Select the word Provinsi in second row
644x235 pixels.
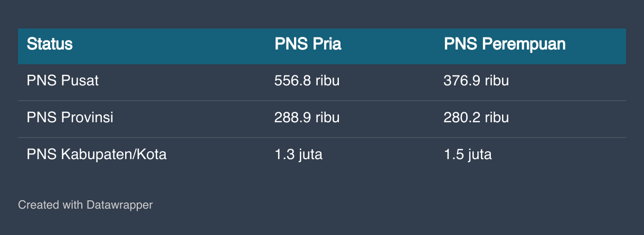click(x=87, y=117)
